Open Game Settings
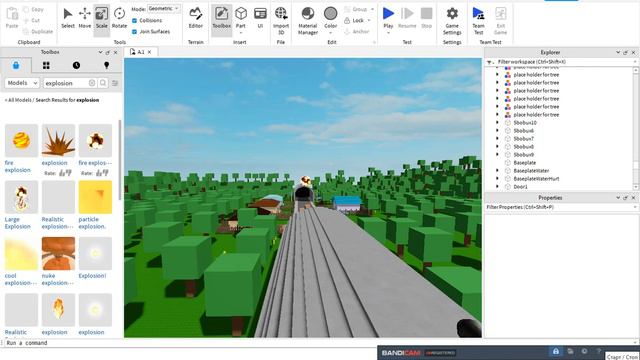The width and height of the screenshot is (640, 360). pos(452,20)
